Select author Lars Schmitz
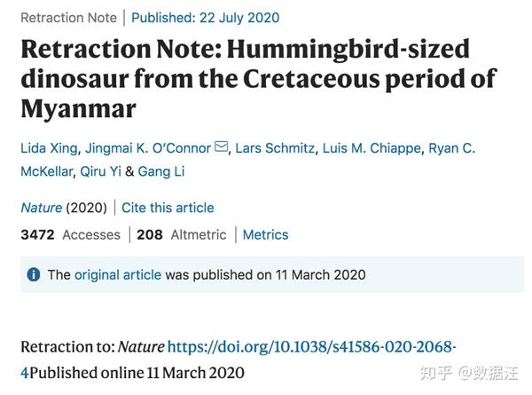 coord(275,148)
